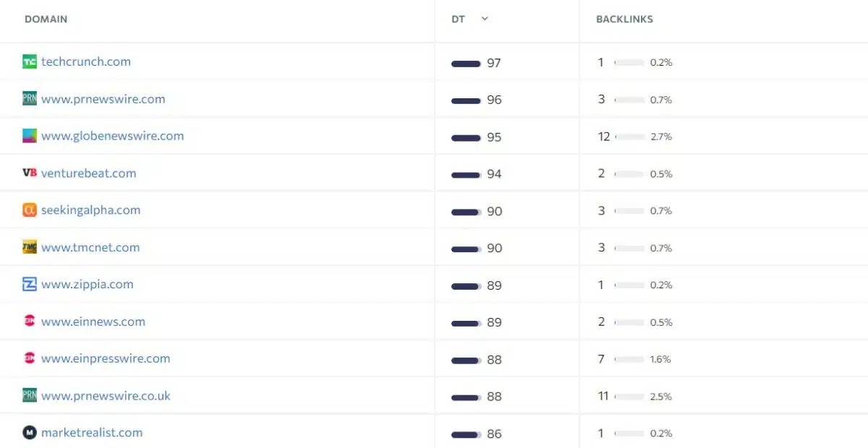Click the Market Realist round favicon
The width and height of the screenshot is (868, 448).
point(30,433)
